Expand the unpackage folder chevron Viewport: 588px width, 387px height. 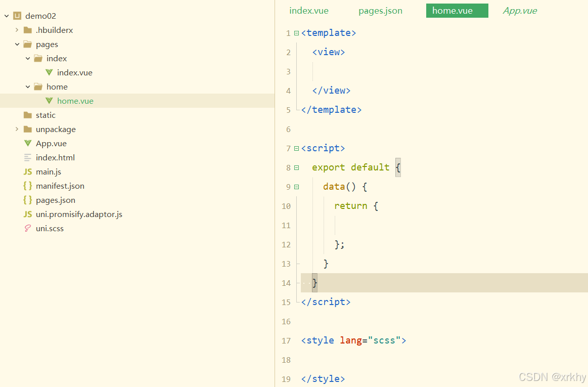17,129
